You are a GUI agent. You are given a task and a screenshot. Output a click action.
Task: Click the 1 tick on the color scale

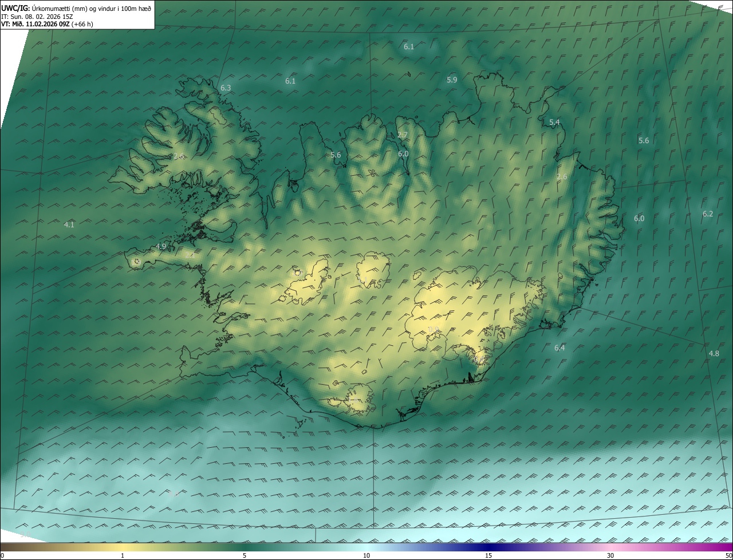(x=123, y=555)
